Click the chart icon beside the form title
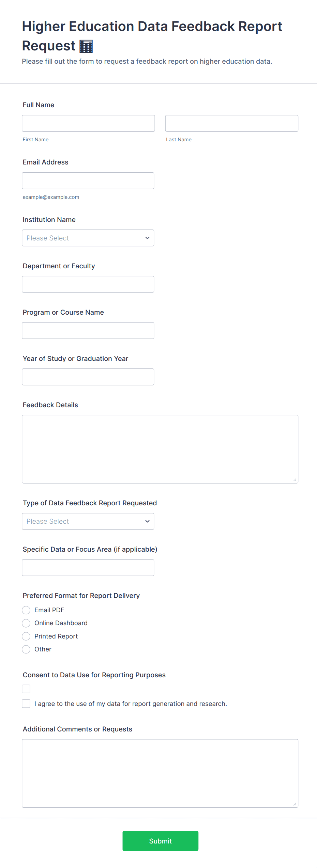The height and width of the screenshot is (868, 317). pyautogui.click(x=86, y=46)
